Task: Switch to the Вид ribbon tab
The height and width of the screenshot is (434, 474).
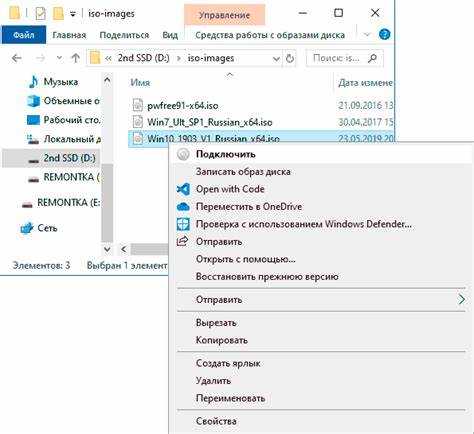Action: 170,35
